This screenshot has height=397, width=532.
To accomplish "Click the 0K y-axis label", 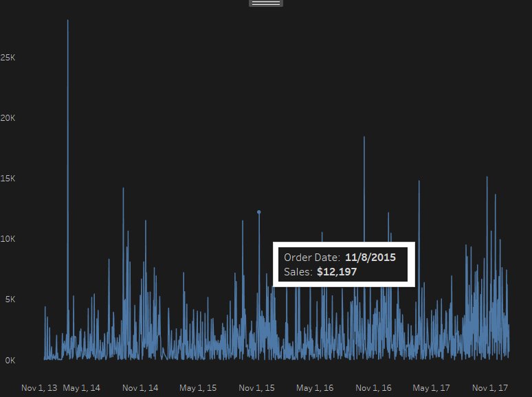I will (x=10, y=361).
